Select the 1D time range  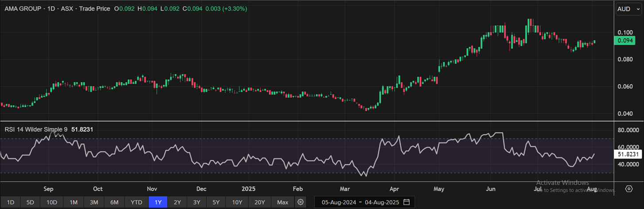(x=11, y=202)
